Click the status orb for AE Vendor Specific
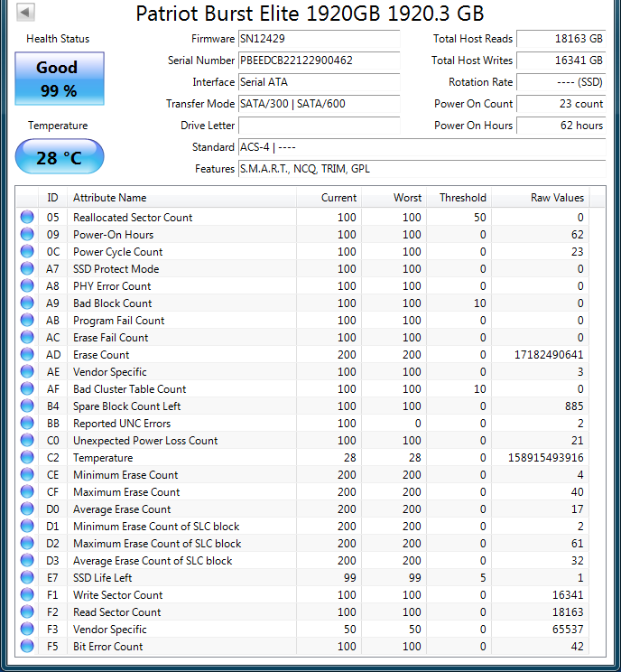Viewport: 621px width, 672px height. 27,371
